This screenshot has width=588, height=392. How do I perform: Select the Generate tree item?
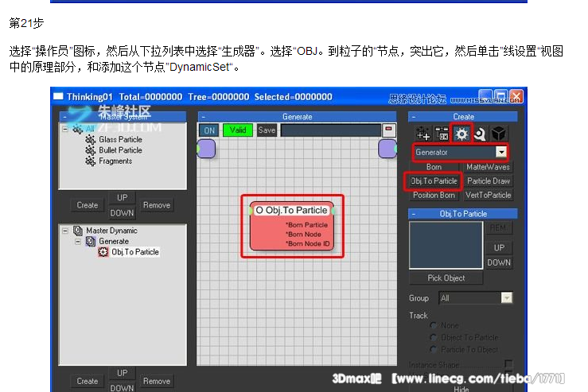(114, 242)
